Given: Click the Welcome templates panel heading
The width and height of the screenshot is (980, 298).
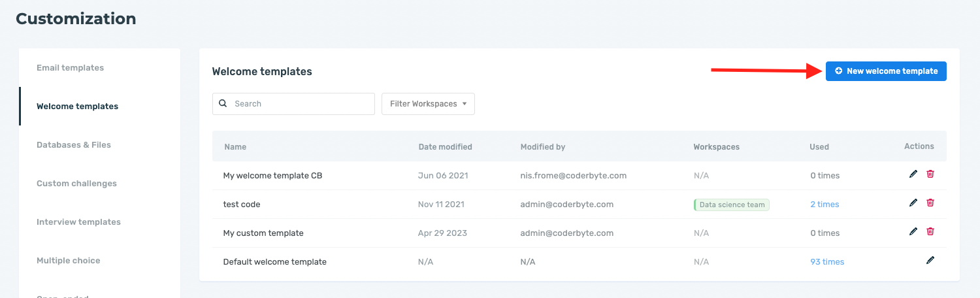Looking at the screenshot, I should click(x=262, y=72).
